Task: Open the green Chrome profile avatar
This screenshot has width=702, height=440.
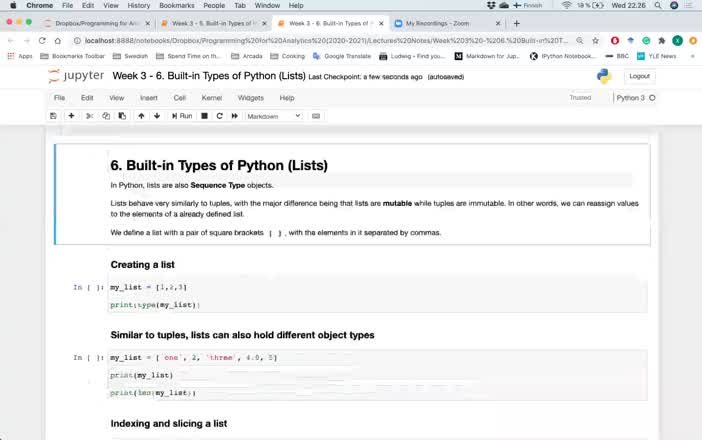Action: pyautogui.click(x=677, y=41)
